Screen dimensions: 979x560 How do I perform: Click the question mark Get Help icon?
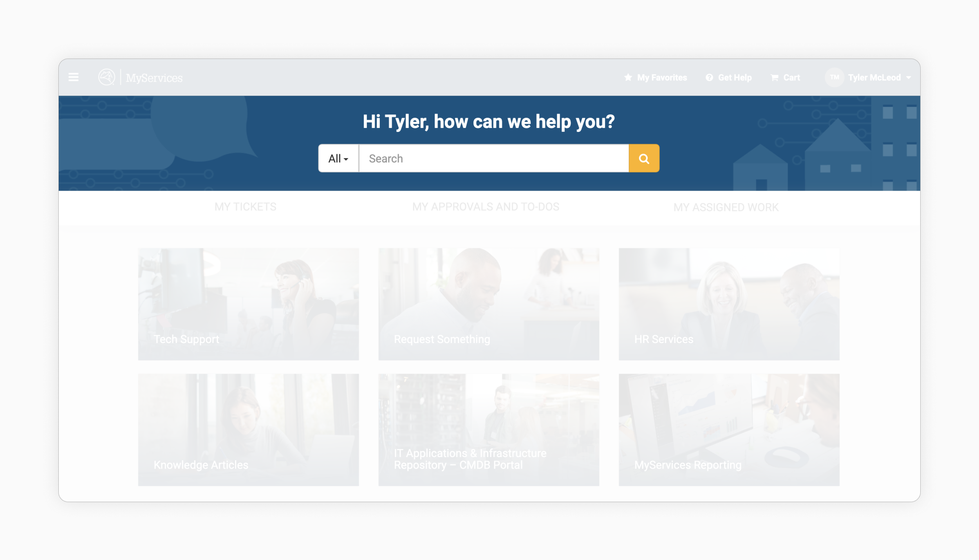pyautogui.click(x=709, y=78)
